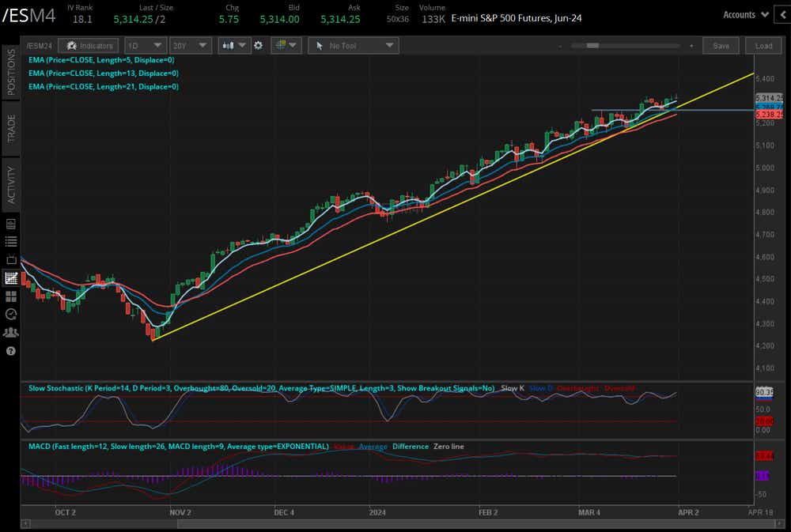This screenshot has width=791, height=532.
Task: Click the chart zoom slider track
Action: 625,46
